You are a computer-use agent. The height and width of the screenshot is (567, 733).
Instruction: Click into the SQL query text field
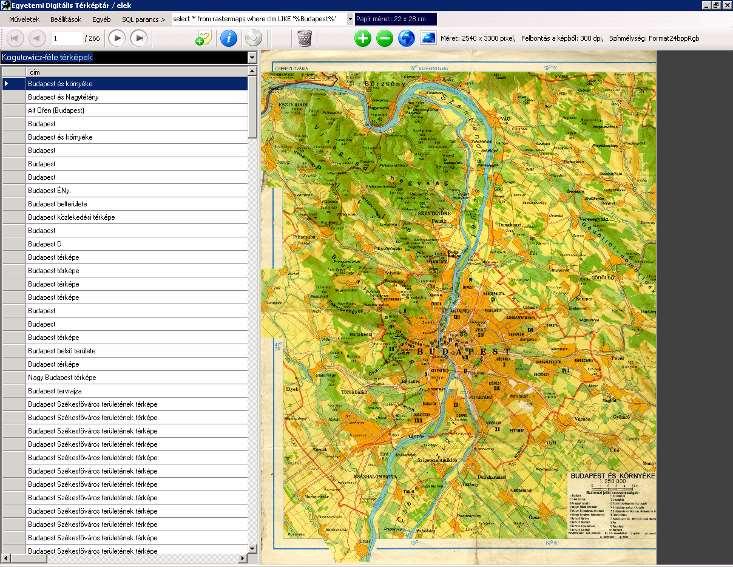click(259, 19)
